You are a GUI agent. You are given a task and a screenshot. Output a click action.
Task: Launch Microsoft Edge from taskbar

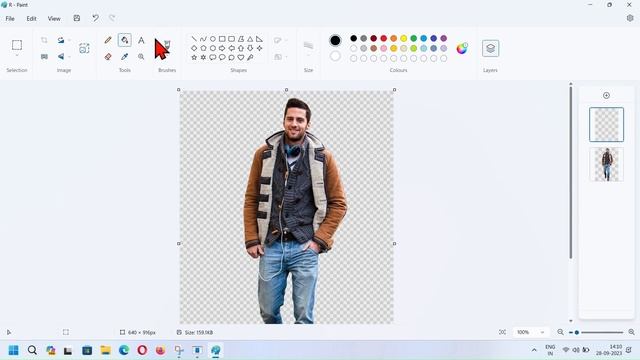tap(124, 350)
